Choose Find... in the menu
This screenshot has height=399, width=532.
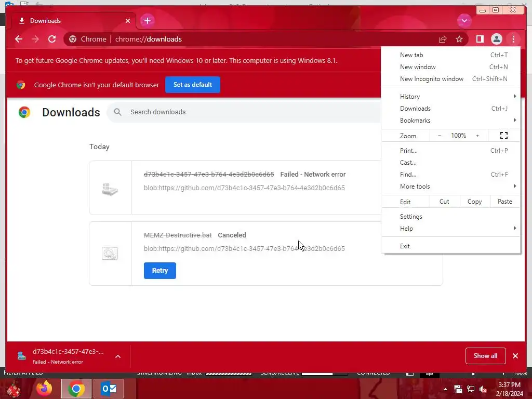pyautogui.click(x=451, y=175)
